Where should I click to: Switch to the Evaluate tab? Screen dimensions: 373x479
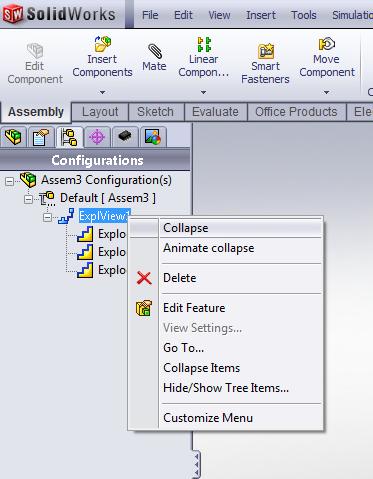(215, 112)
